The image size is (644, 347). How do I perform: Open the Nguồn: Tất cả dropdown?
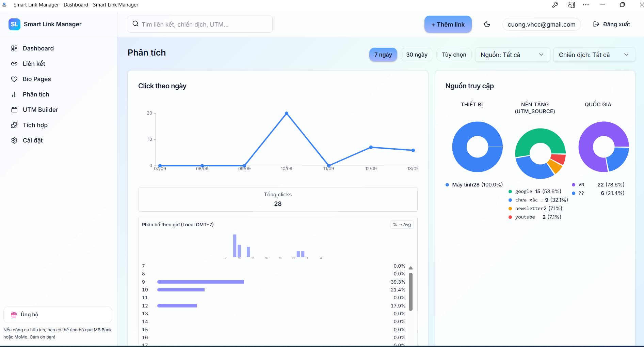512,55
